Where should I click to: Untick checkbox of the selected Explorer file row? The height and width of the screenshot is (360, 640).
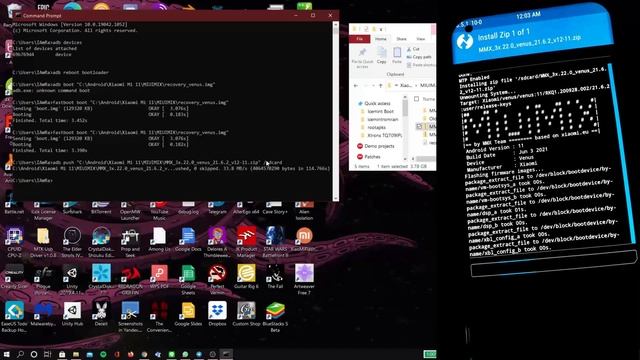(x=419, y=127)
